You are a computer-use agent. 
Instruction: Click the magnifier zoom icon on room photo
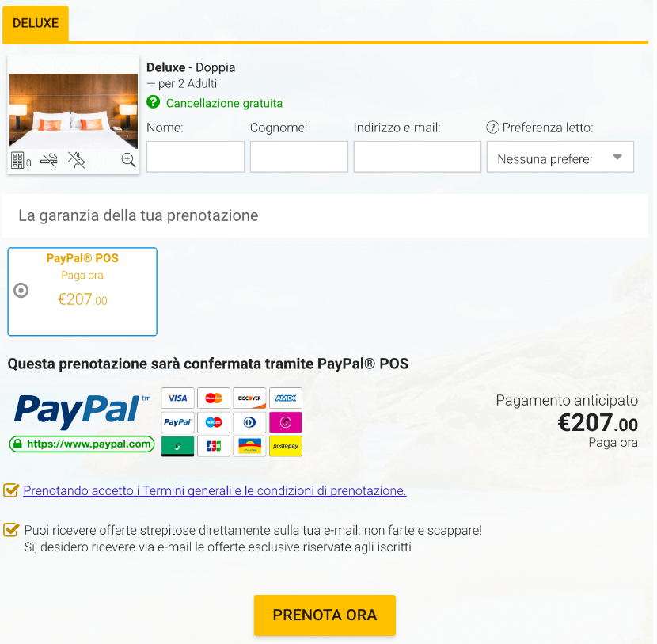[128, 160]
